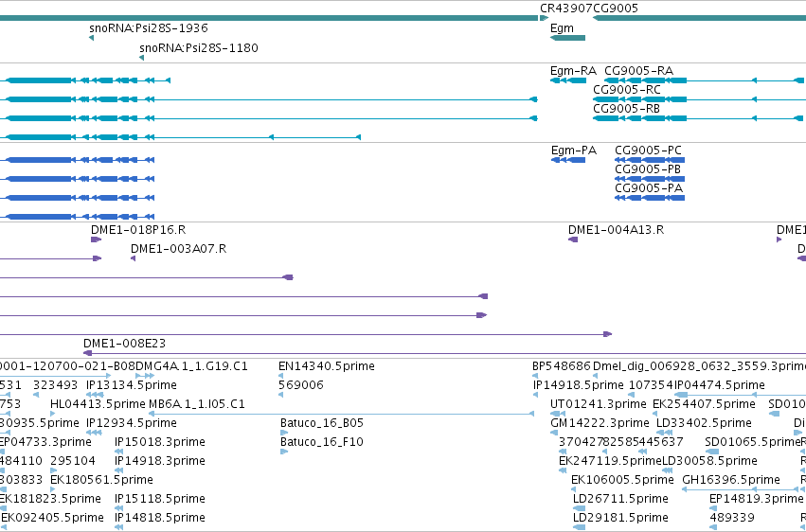
Task: Open the MB6A.1_1.I05.C1 EST
Action: point(341,414)
